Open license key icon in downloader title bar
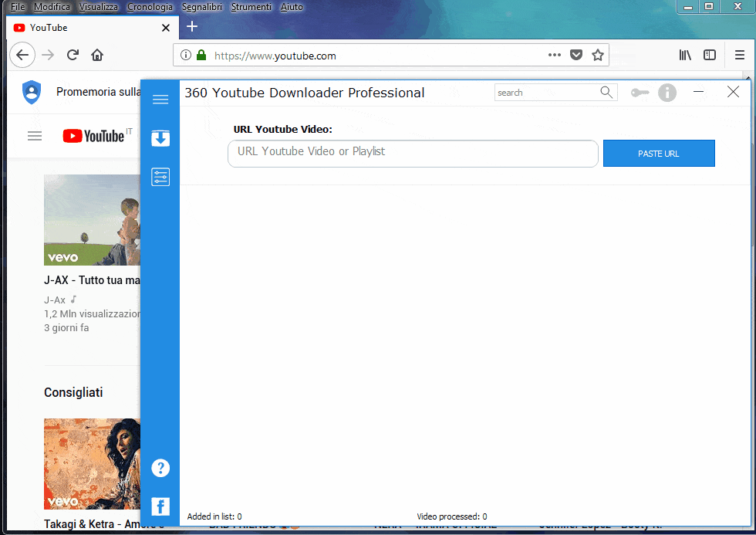Image resolution: width=756 pixels, height=535 pixels. point(640,92)
